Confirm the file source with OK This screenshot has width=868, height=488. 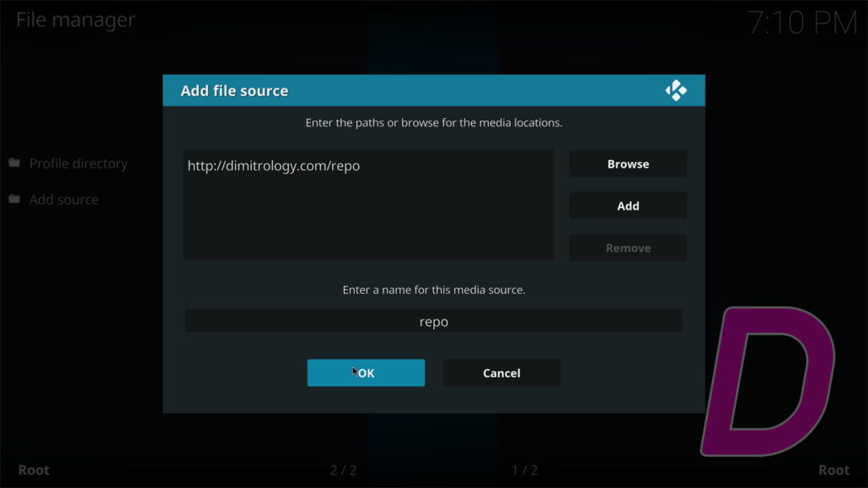coord(366,373)
